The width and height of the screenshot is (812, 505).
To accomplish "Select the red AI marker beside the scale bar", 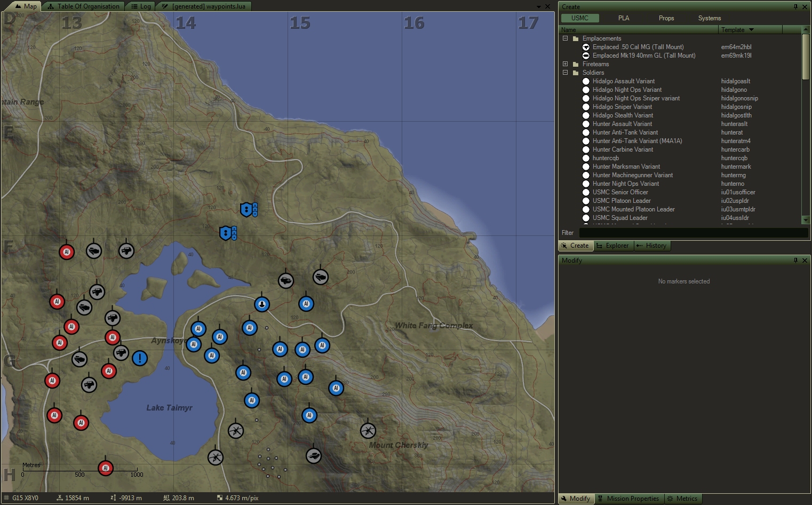I will pos(106,468).
